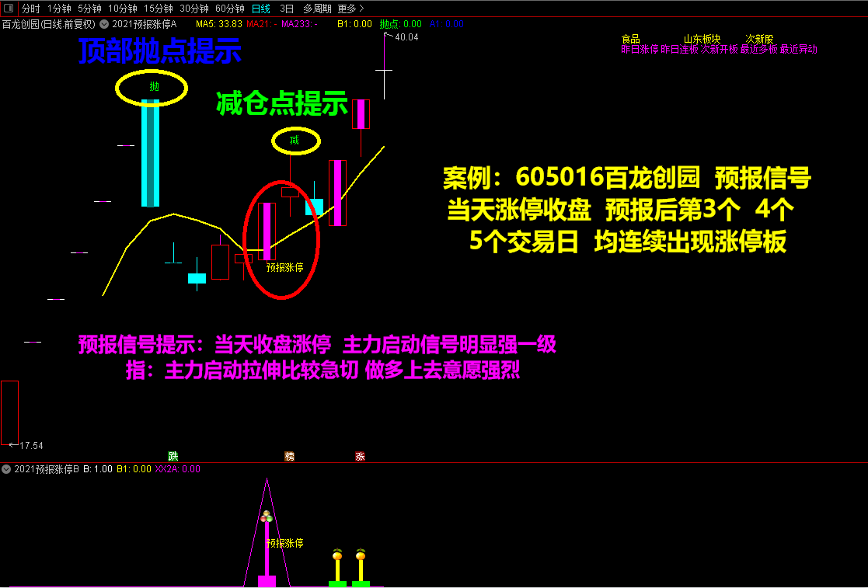Click the red 涨 event marker icon
Viewport: 868px width, 588px height.
pos(360,456)
